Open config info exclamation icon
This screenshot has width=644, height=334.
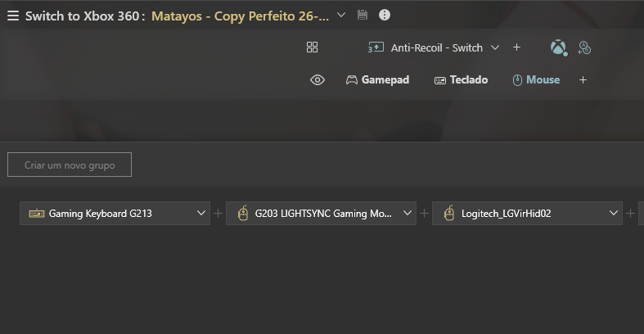coord(385,16)
